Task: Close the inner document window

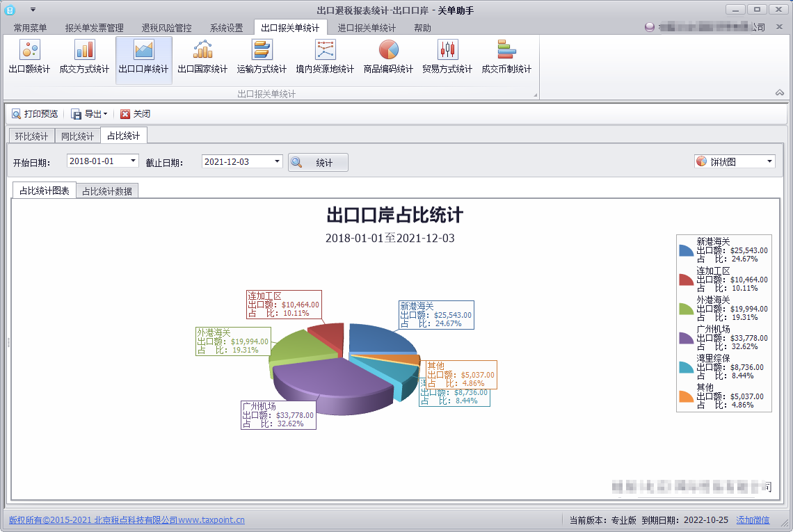Action: pyautogui.click(x=779, y=27)
